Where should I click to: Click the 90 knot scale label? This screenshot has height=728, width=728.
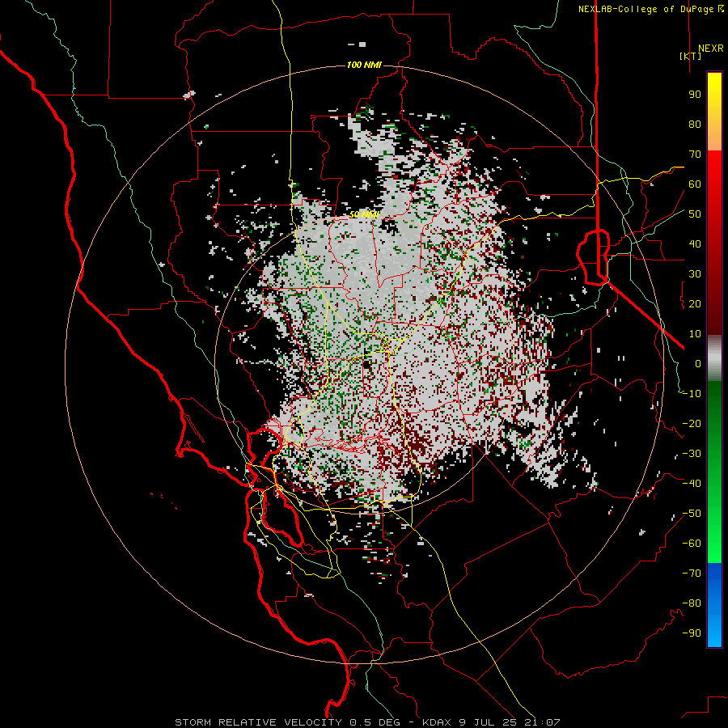tap(695, 95)
